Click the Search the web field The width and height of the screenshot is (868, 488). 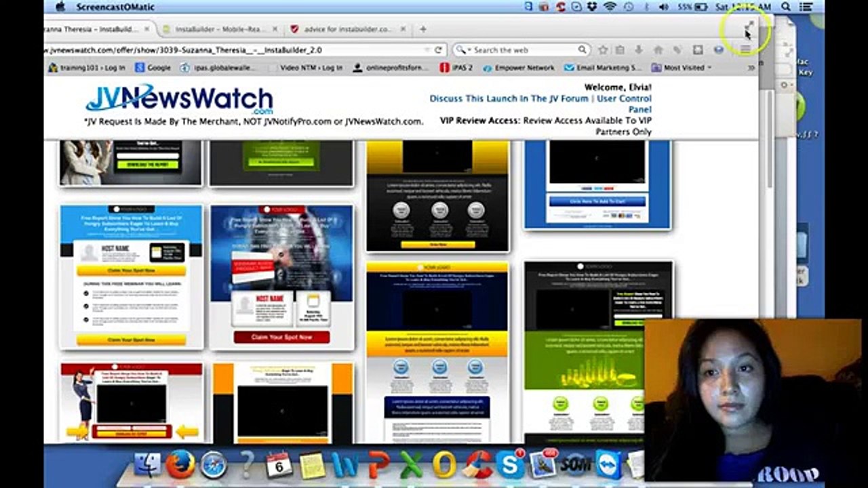[x=521, y=50]
